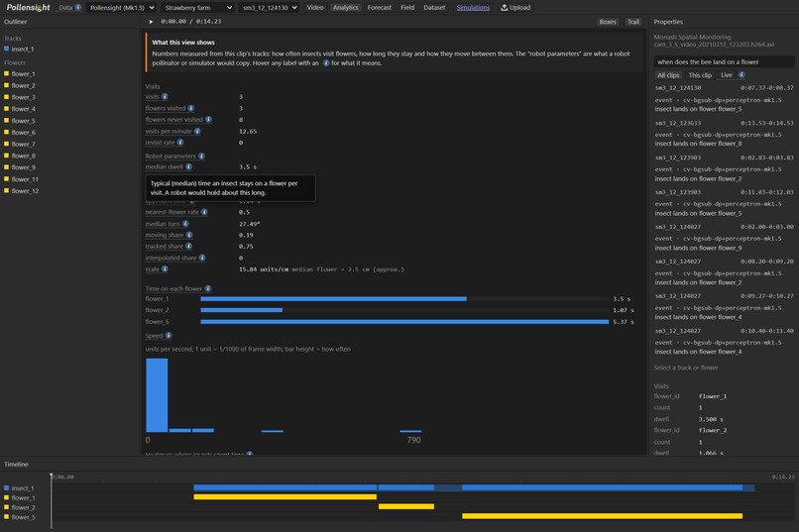Click info icon next to flowers visited
Screen dimensions: 799x532
pyautogui.click(x=190, y=108)
